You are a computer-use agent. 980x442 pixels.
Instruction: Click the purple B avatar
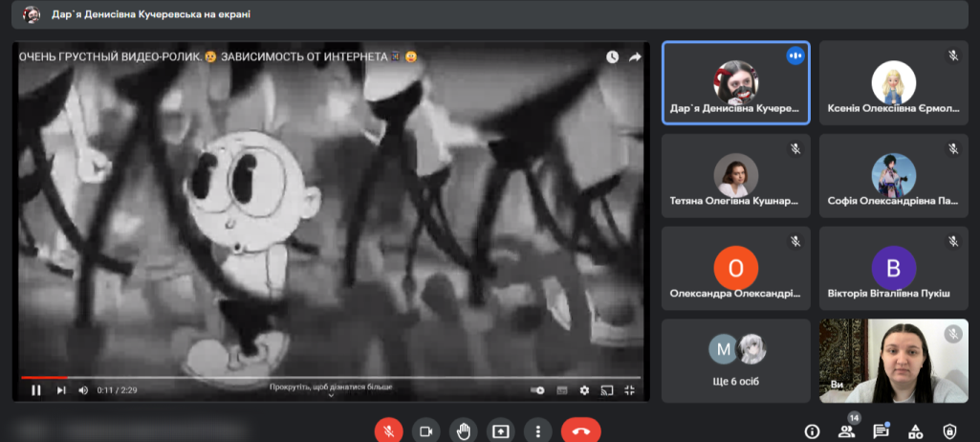click(x=894, y=268)
